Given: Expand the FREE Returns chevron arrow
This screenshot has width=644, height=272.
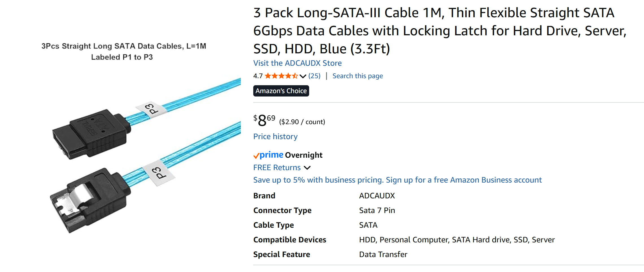Looking at the screenshot, I should (307, 168).
